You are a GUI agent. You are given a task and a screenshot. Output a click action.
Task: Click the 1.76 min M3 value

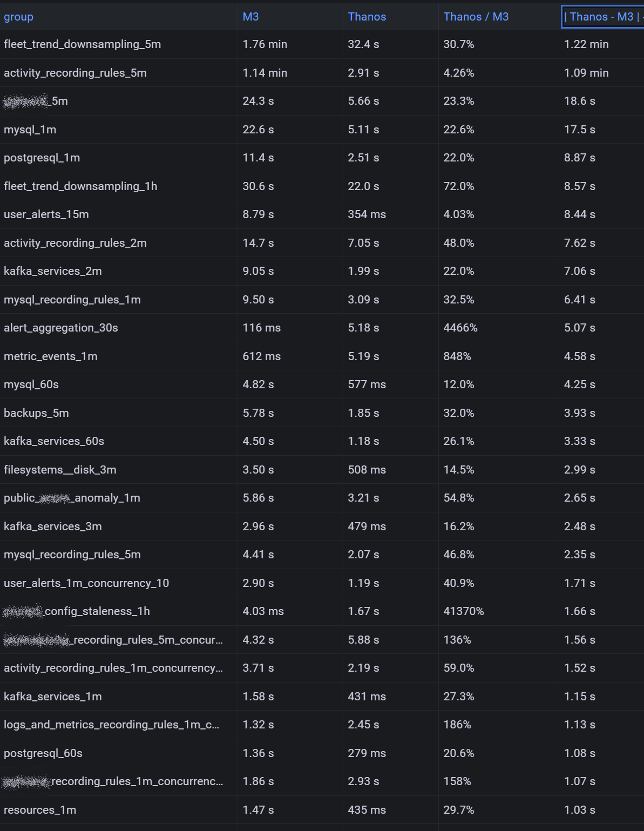pos(265,44)
